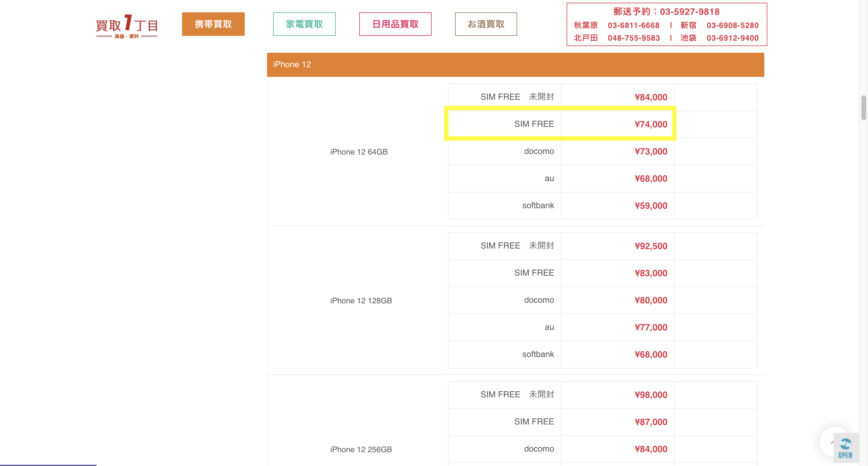Click the 新宿 phone number 03-6908-5280
Screen dimensions: 868x466
[733, 25]
